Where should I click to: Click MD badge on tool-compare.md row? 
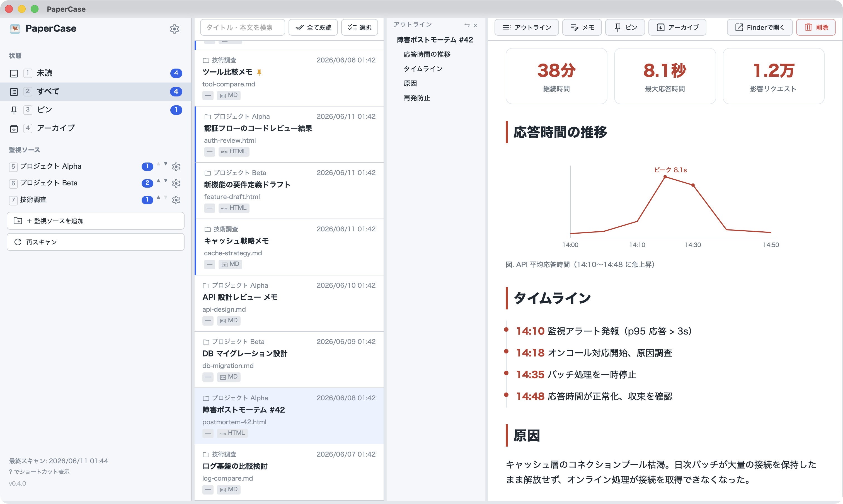[229, 95]
